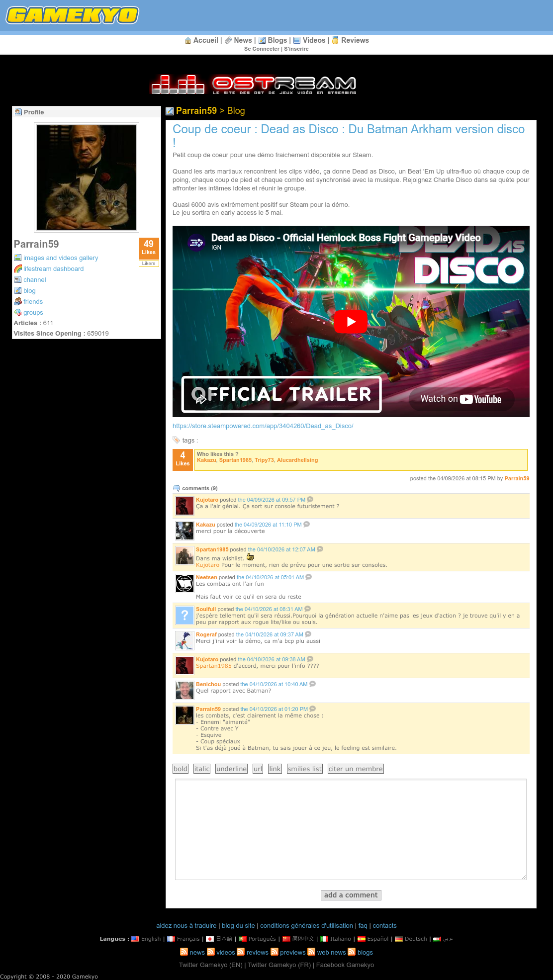Open Neetsen's user name link
Screen dimensions: 553x980
[206, 577]
